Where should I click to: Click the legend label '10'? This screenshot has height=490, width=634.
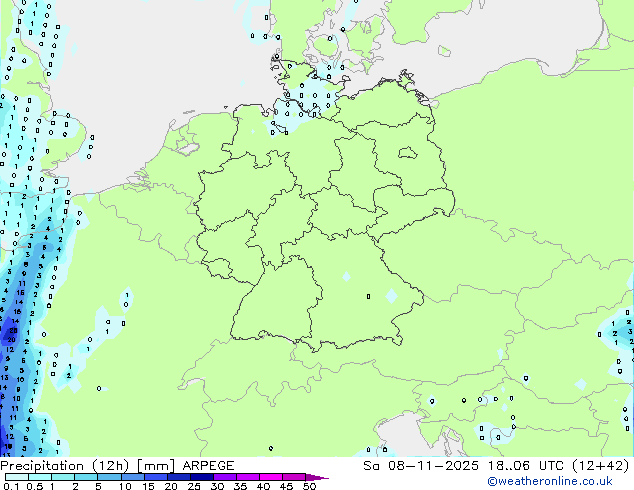(x=125, y=486)
